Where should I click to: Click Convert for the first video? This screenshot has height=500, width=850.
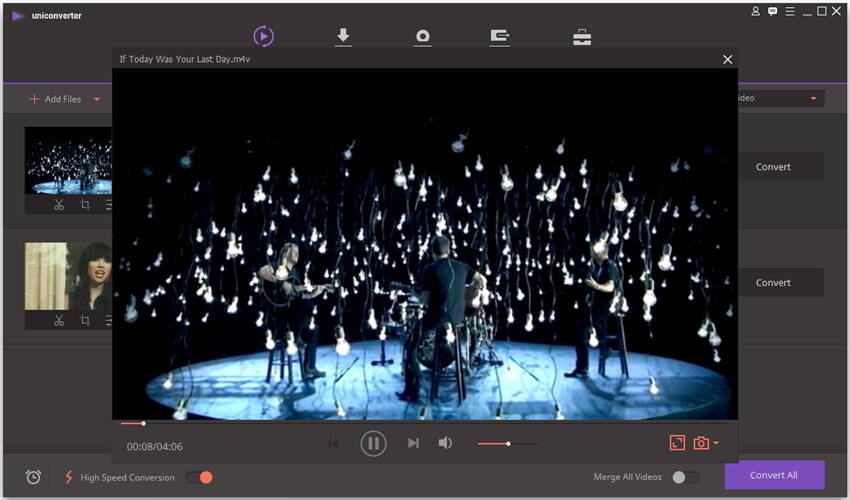[x=773, y=167]
